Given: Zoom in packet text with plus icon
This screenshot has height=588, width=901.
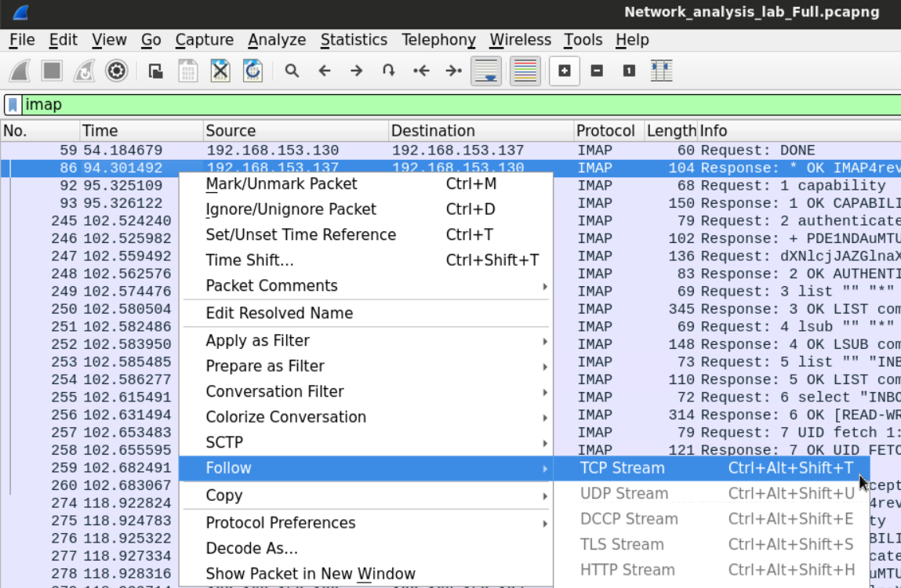Looking at the screenshot, I should click(x=564, y=71).
